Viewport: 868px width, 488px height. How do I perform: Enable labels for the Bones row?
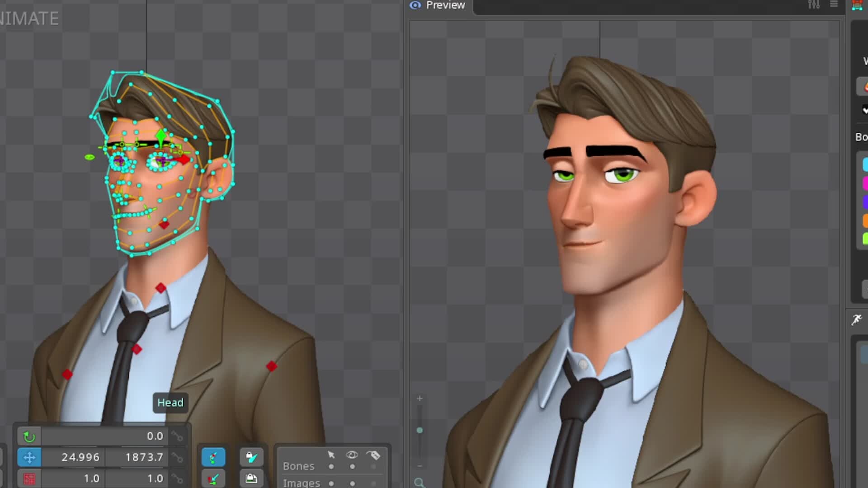pos(374,466)
